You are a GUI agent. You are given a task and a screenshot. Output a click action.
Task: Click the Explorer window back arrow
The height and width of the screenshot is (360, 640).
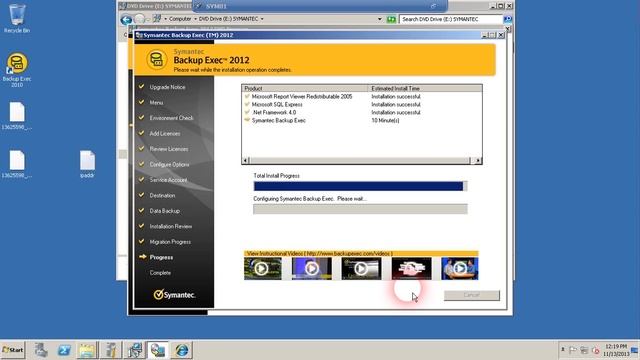126,19
